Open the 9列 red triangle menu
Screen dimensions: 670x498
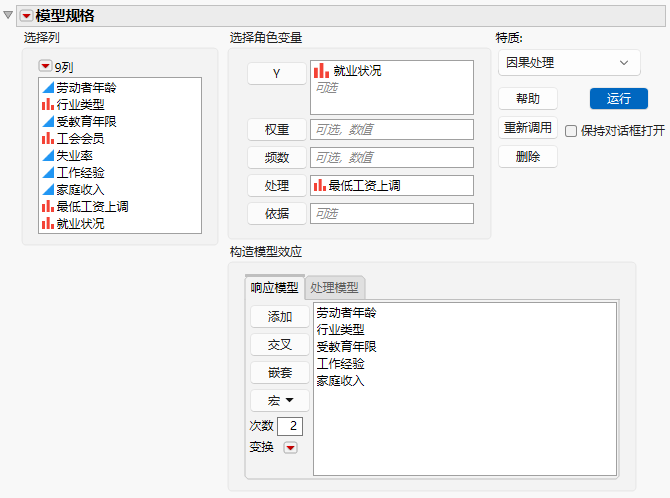(45, 66)
